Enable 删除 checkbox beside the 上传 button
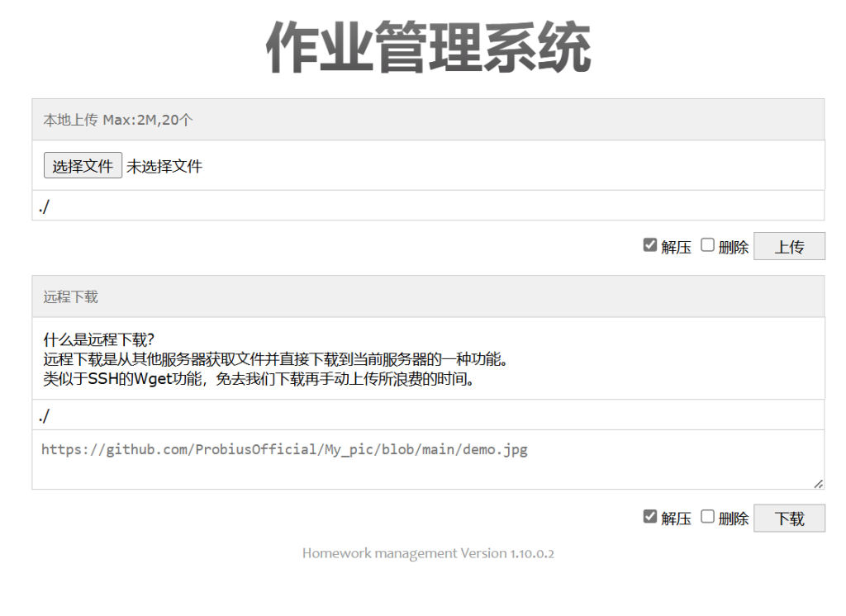The image size is (846, 616). pyautogui.click(x=707, y=245)
